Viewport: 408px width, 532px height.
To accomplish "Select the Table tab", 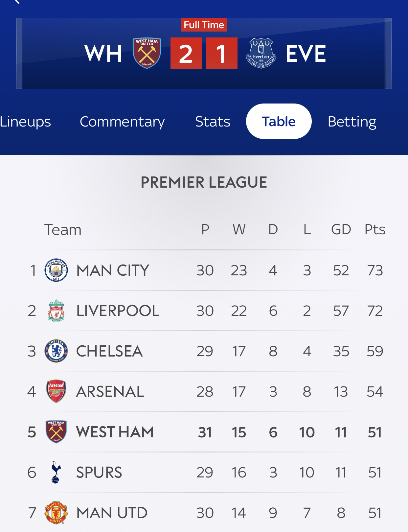I will tap(279, 121).
